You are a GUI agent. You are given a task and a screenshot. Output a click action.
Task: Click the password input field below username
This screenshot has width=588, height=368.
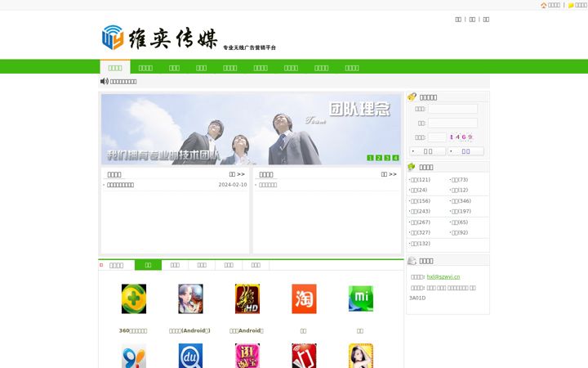(x=452, y=123)
